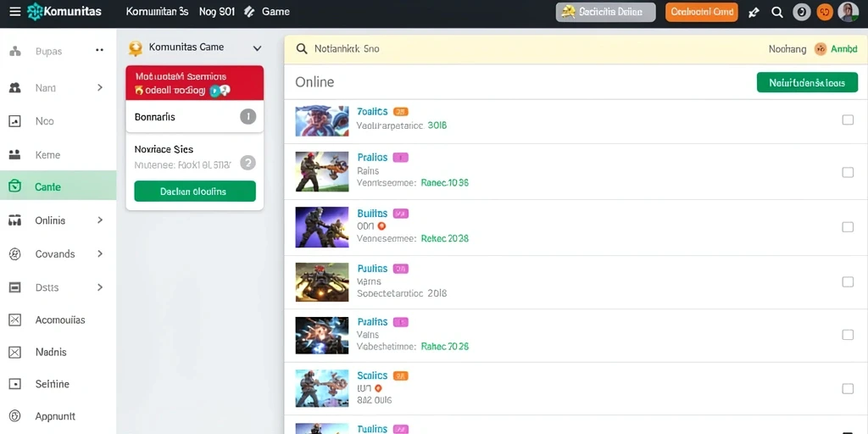
Task: Open the Komunitan 3s top nav item
Action: 157,12
